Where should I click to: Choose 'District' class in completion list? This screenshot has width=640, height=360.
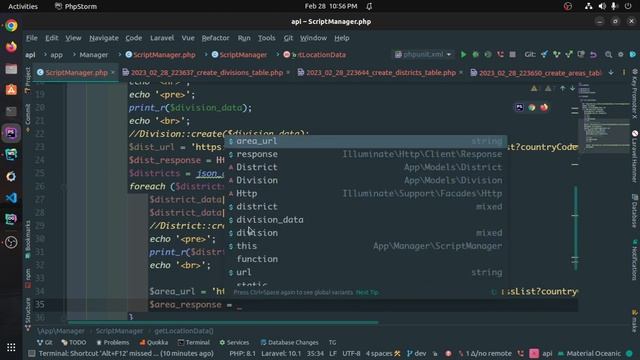coord(365,167)
